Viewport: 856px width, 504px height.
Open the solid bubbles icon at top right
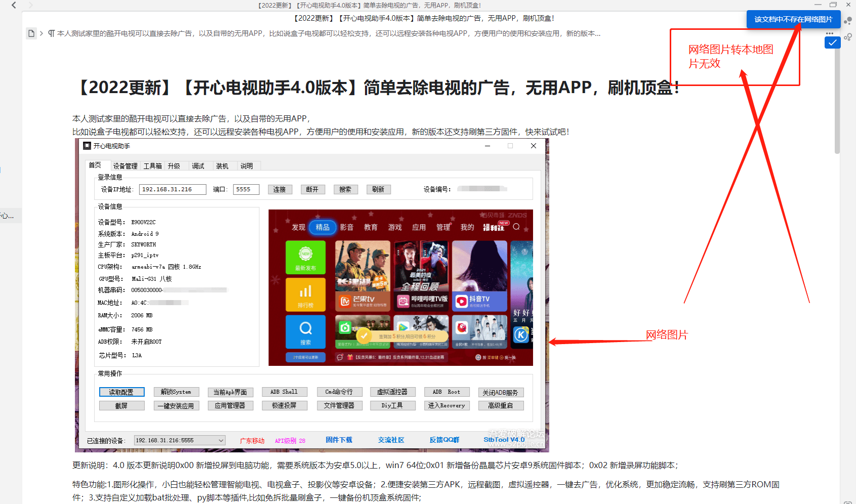click(848, 21)
